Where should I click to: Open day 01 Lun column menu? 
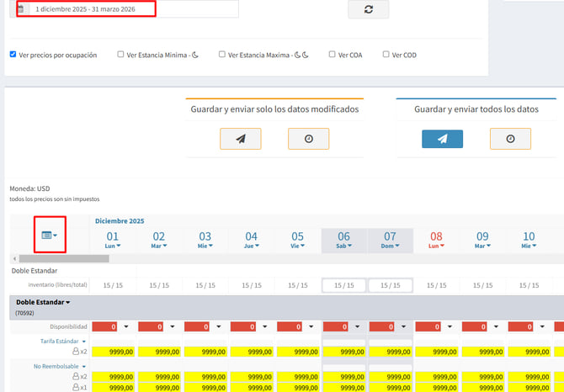(x=112, y=246)
